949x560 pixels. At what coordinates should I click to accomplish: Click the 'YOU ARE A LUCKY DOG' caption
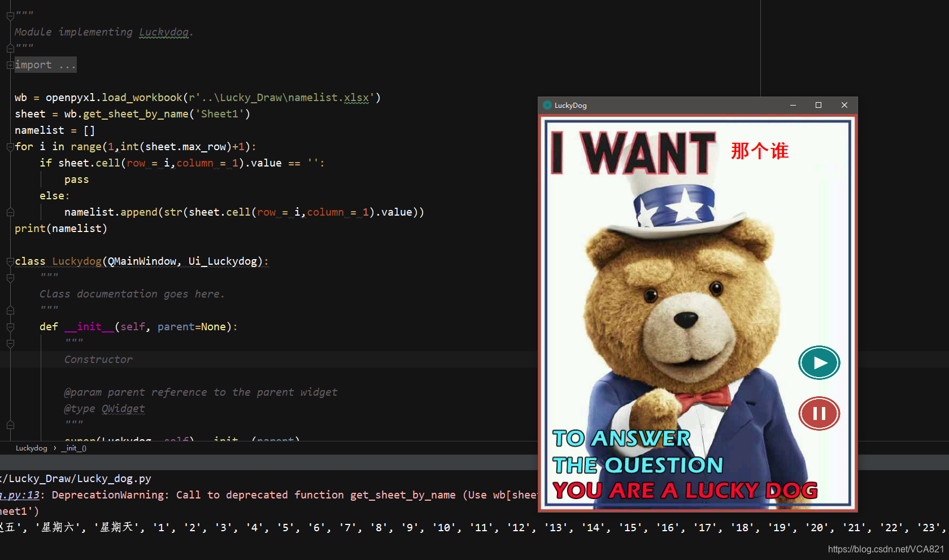[685, 491]
